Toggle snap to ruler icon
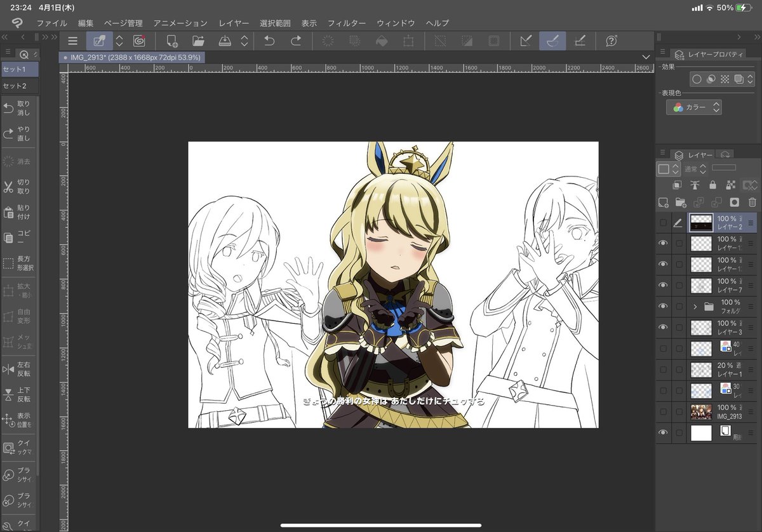762x532 pixels. point(526,41)
